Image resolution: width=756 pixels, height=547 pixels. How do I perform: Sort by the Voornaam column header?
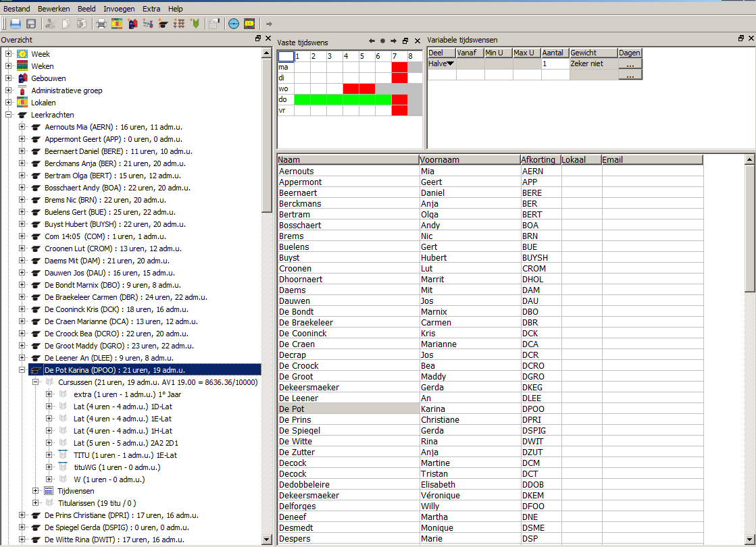point(469,159)
